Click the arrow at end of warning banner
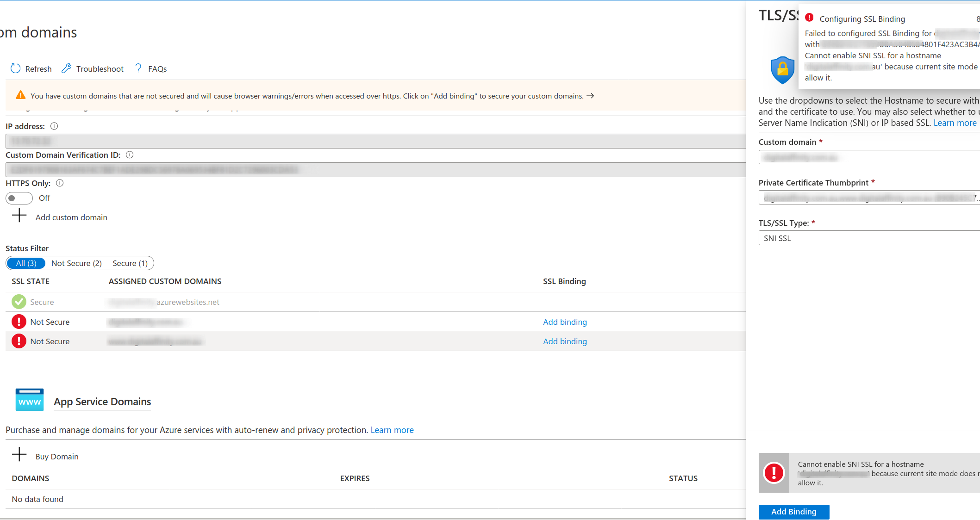Screen dimensions: 980x520 (x=590, y=96)
